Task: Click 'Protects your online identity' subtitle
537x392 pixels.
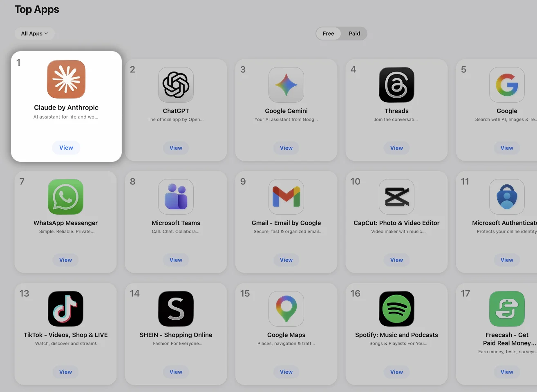Action: coord(507,232)
